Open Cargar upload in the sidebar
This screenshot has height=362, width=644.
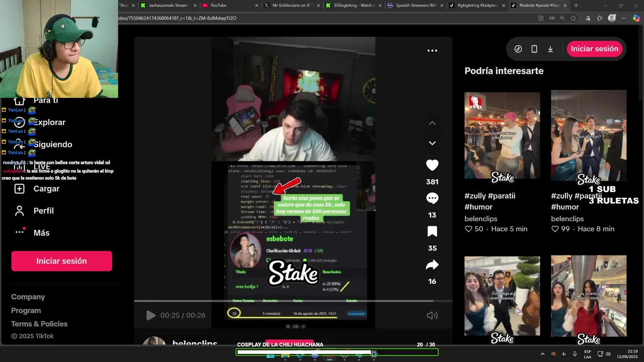tap(46, 189)
